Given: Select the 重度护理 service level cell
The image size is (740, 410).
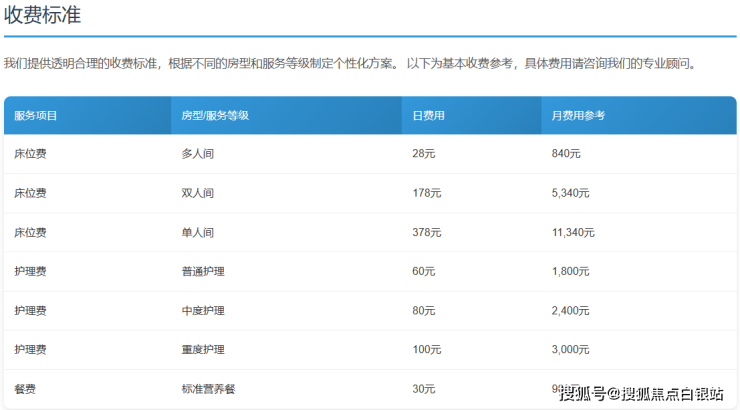Looking at the screenshot, I should click(203, 349).
